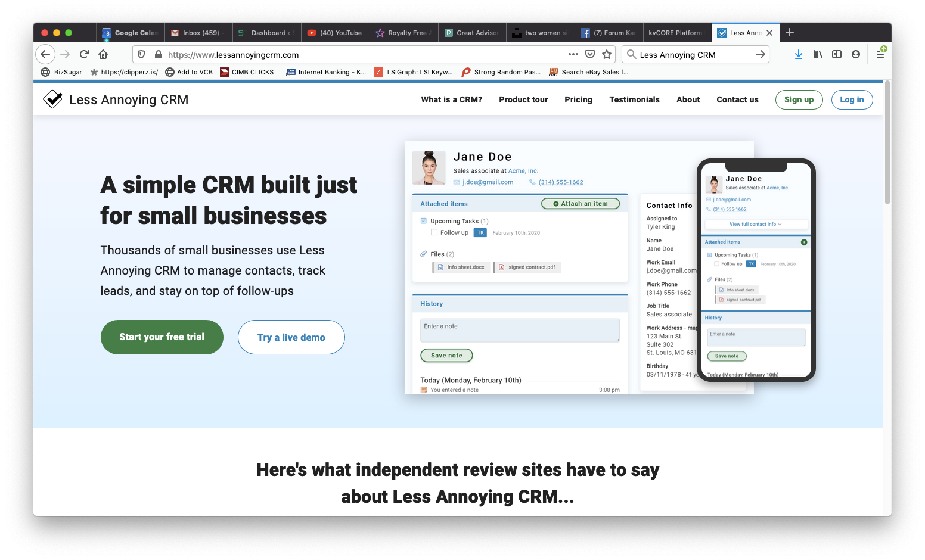The height and width of the screenshot is (560, 925).
Task: Switch to Inbox (459) Gmail tab
Action: pyautogui.click(x=198, y=33)
